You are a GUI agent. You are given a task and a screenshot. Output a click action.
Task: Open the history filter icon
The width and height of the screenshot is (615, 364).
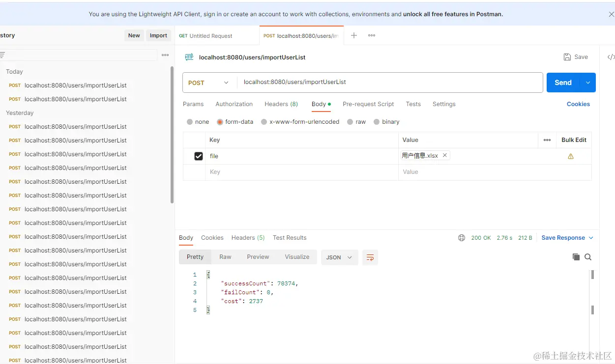(x=2, y=55)
